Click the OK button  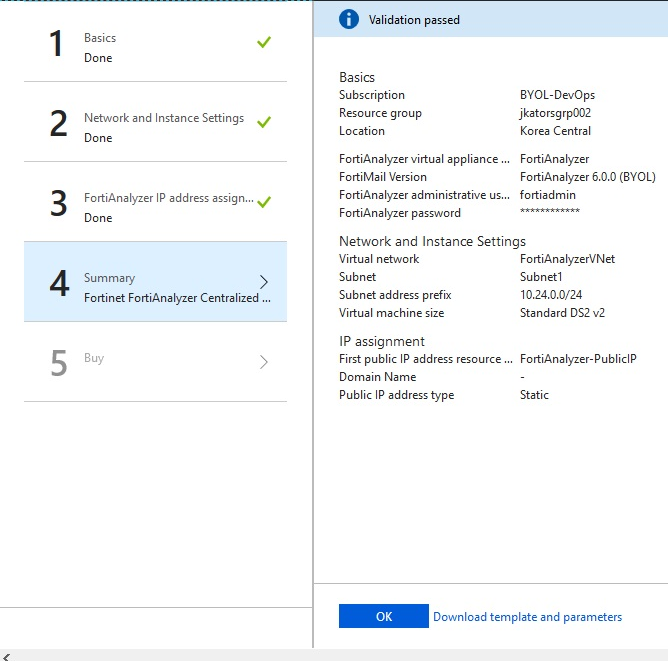tap(384, 616)
